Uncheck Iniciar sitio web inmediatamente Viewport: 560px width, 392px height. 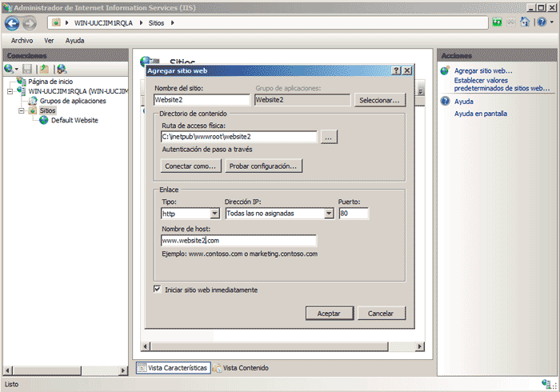157,290
